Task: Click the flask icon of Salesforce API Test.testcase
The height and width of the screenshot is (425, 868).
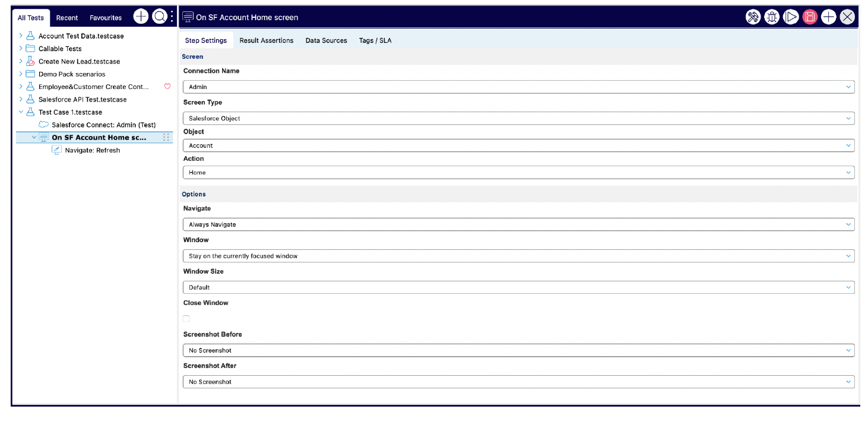Action: [x=30, y=99]
